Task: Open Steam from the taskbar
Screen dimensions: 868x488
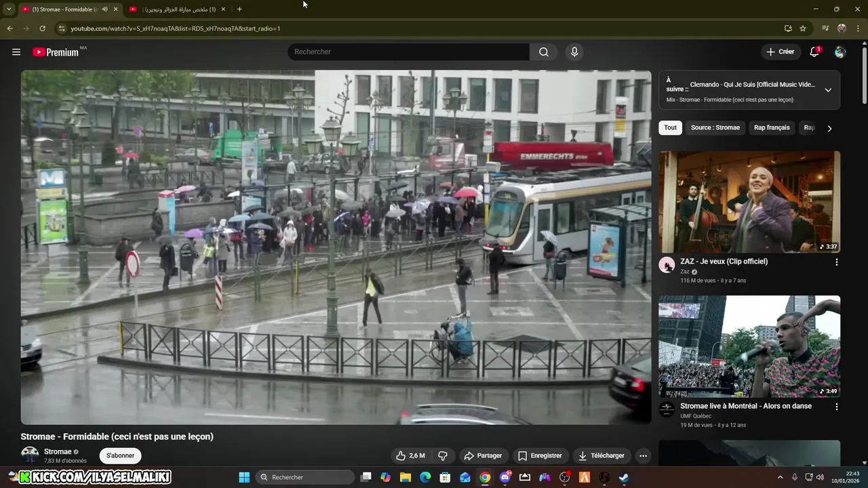Action: click(624, 477)
